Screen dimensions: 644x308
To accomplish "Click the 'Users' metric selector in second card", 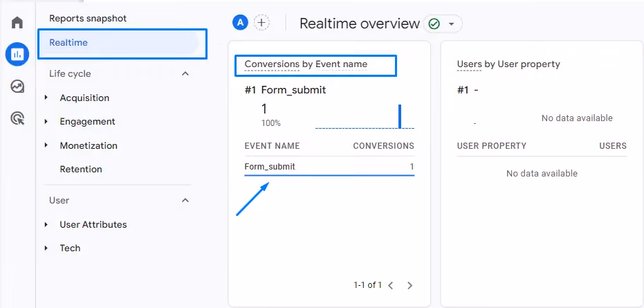I will point(469,64).
